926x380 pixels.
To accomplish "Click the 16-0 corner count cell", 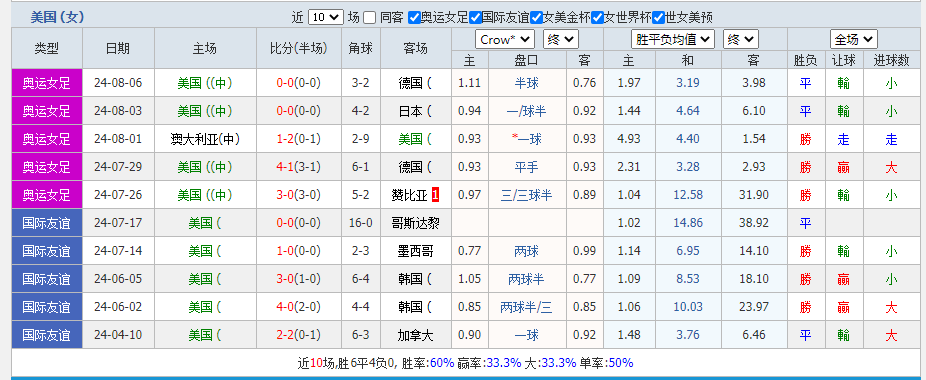I will pos(360,223).
